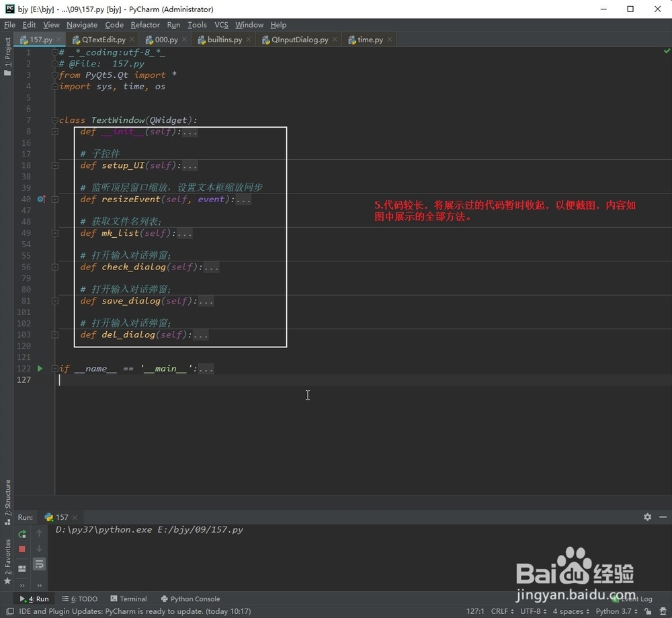Open the Navigate menu
The width and height of the screenshot is (672, 618).
(82, 25)
